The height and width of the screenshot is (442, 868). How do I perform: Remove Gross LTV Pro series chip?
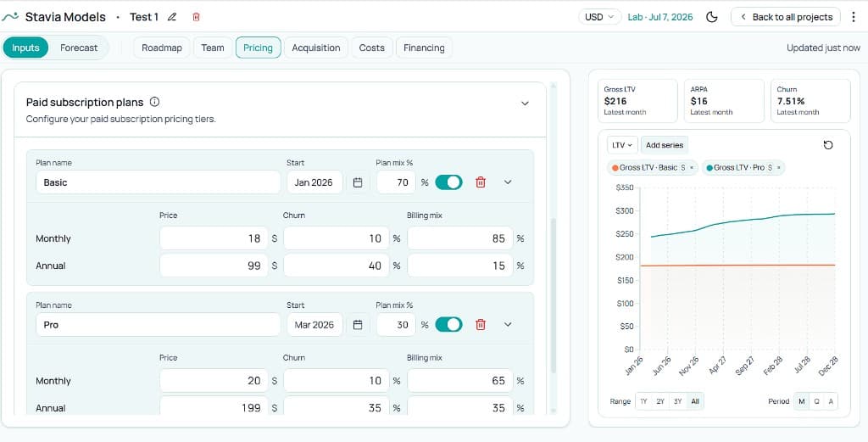tap(778, 167)
